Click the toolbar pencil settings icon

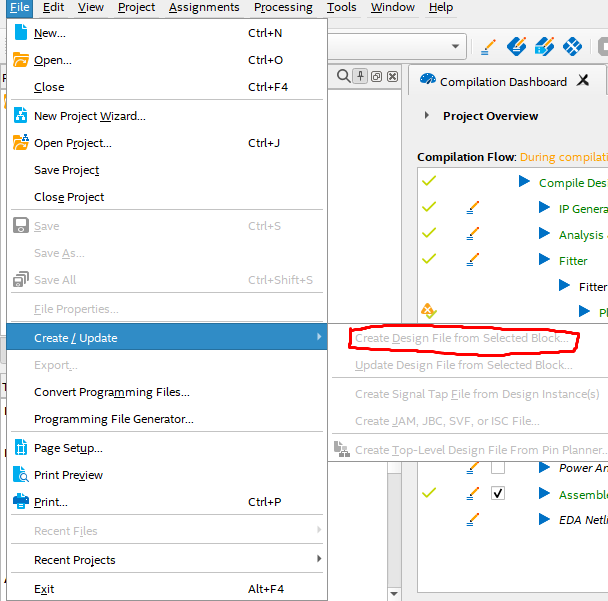coord(488,47)
